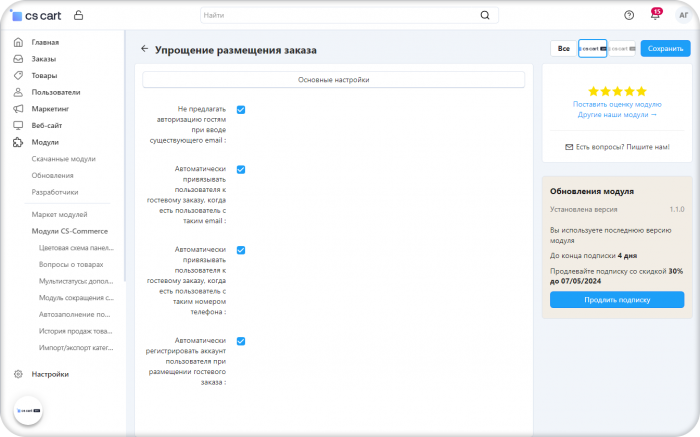Viewport: 700px width, 437px height.
Task: Click the Пользователи person icon
Action: click(x=18, y=92)
